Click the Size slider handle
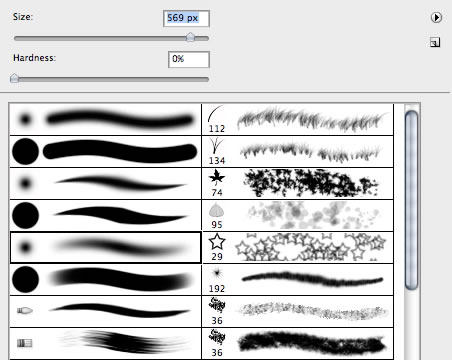 [190, 37]
